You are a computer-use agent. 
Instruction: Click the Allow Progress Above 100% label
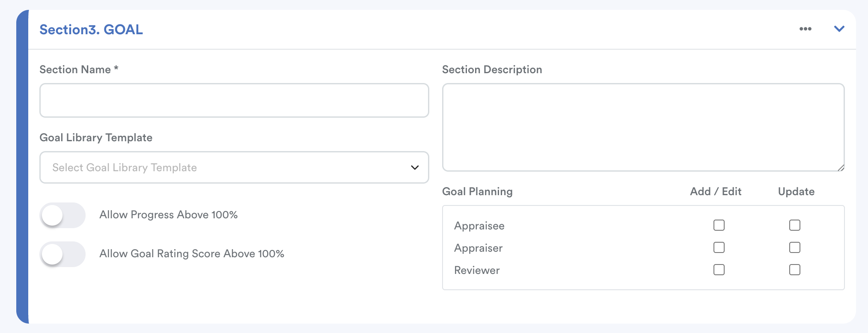tap(168, 215)
